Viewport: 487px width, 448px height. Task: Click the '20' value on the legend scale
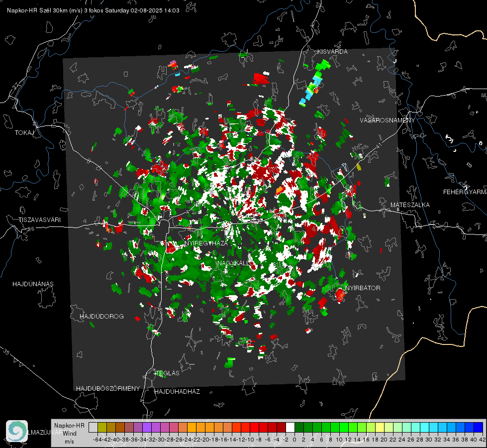pyautogui.click(x=384, y=440)
